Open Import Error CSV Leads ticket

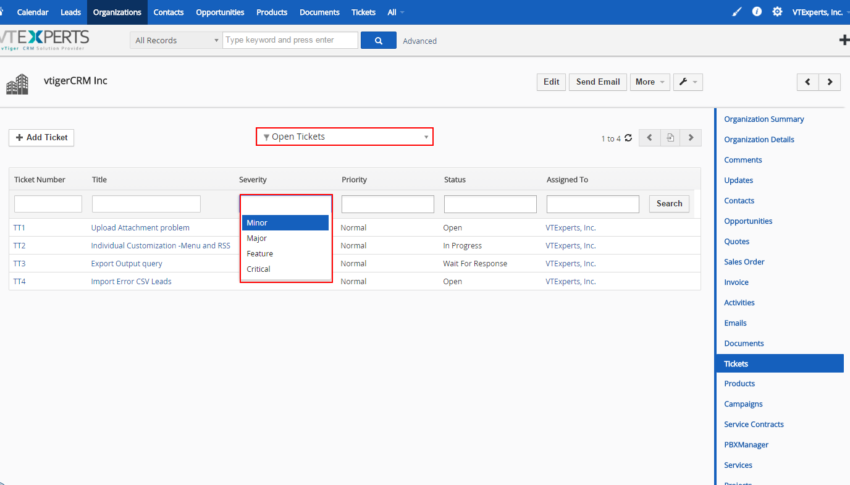pos(131,281)
